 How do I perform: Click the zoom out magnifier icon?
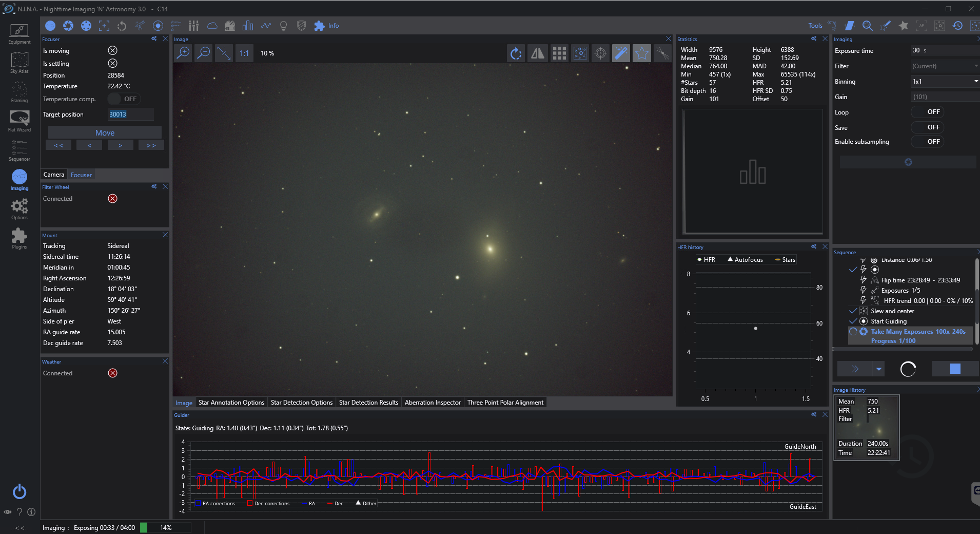point(204,53)
